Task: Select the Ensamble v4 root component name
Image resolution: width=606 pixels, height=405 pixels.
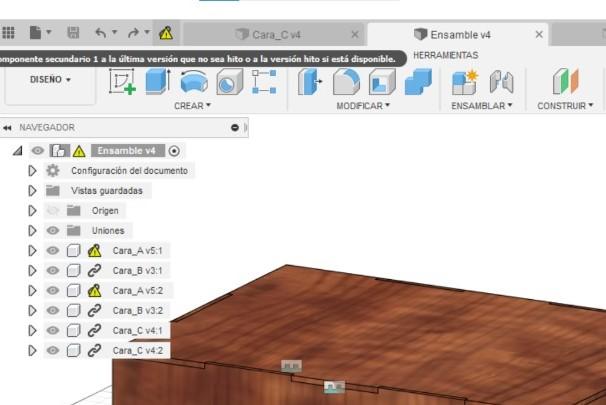Action: pyautogui.click(x=127, y=150)
